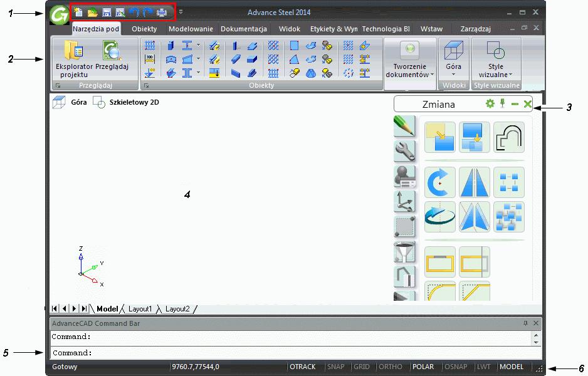Pick the rectangular array tool in palette
588x376 pixels.
509,182
